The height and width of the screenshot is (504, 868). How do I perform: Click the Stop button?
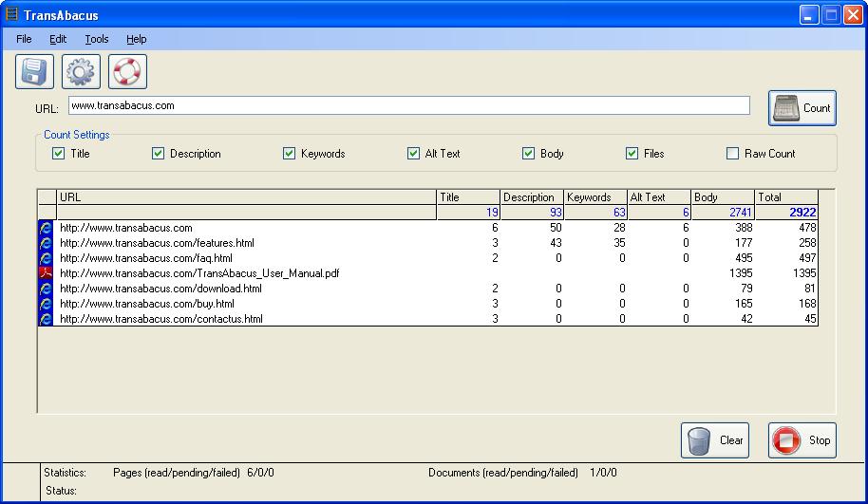(802, 440)
